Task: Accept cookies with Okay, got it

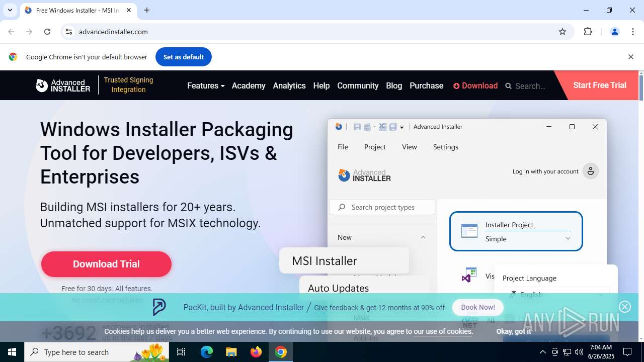Action: coord(514,331)
